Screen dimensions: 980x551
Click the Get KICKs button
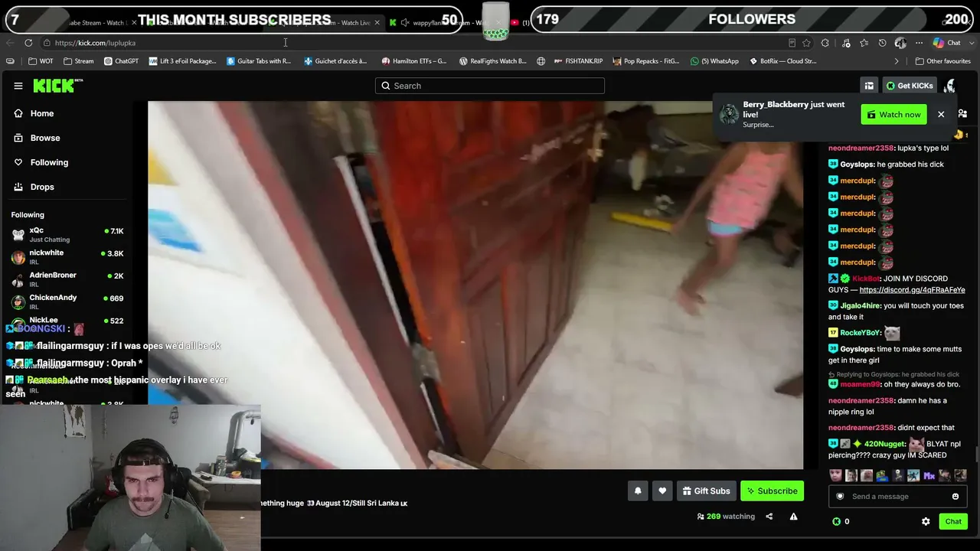click(910, 86)
